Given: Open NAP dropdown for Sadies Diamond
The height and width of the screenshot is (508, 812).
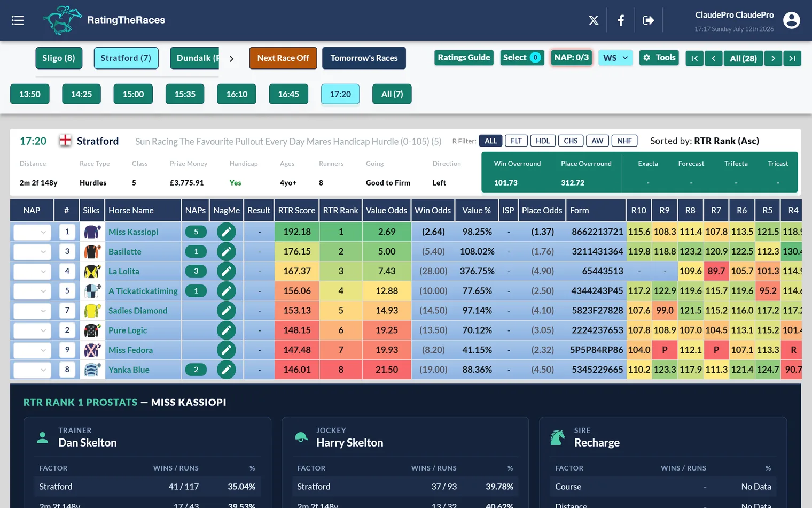Looking at the screenshot, I should (x=32, y=311).
